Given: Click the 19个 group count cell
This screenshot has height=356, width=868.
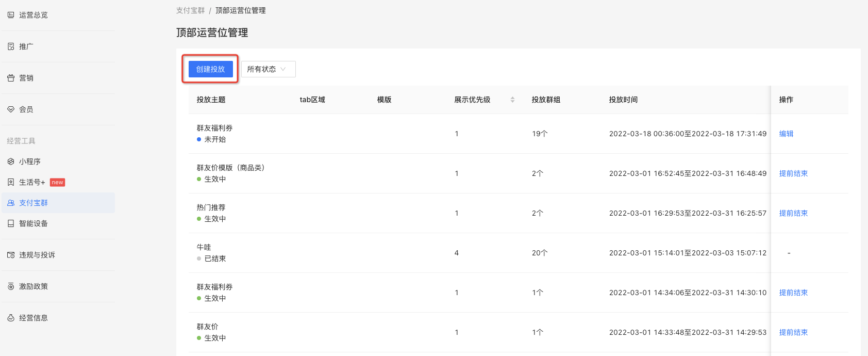Looking at the screenshot, I should coord(540,134).
